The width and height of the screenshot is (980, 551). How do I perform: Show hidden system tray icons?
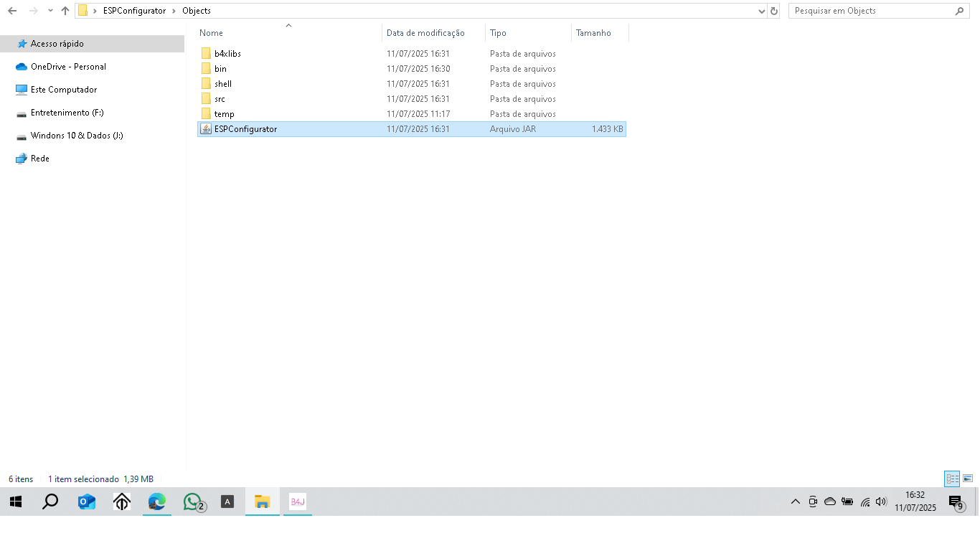point(795,501)
